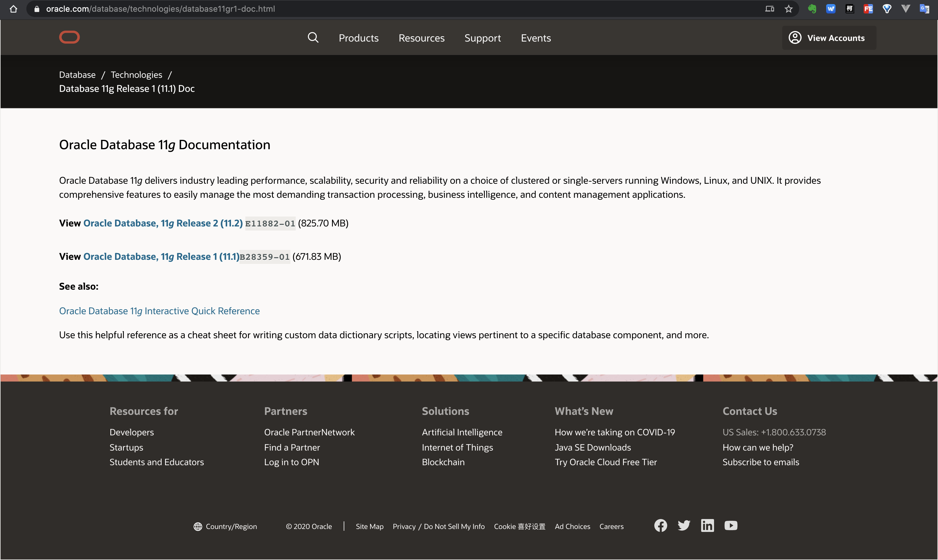Image resolution: width=938 pixels, height=560 pixels.
Task: Bookmark this page with star icon
Action: coord(788,9)
